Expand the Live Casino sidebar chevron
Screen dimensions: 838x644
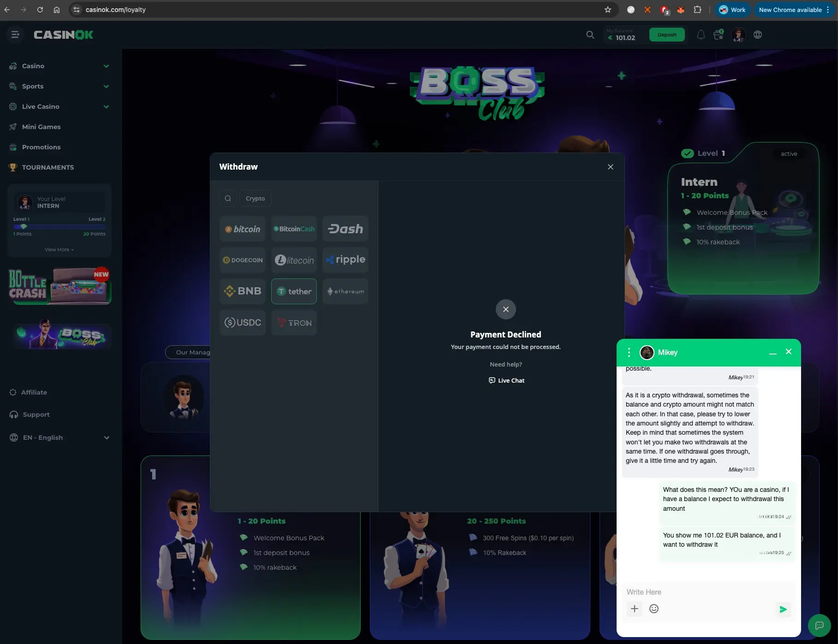pyautogui.click(x=106, y=106)
